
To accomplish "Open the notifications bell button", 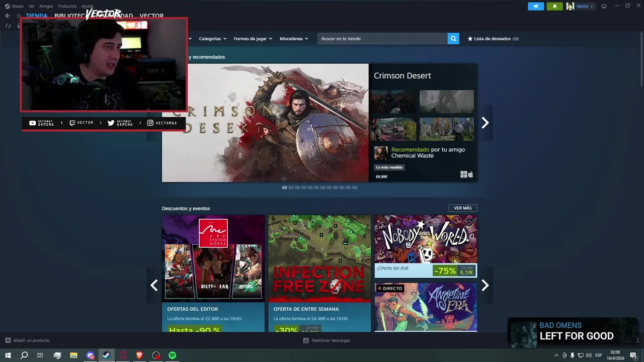I will point(554,7).
